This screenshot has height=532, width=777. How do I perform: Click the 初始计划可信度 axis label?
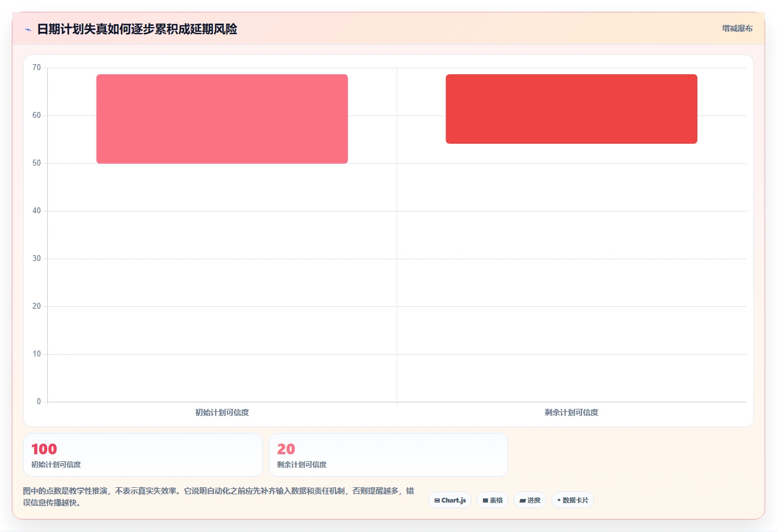click(222, 412)
